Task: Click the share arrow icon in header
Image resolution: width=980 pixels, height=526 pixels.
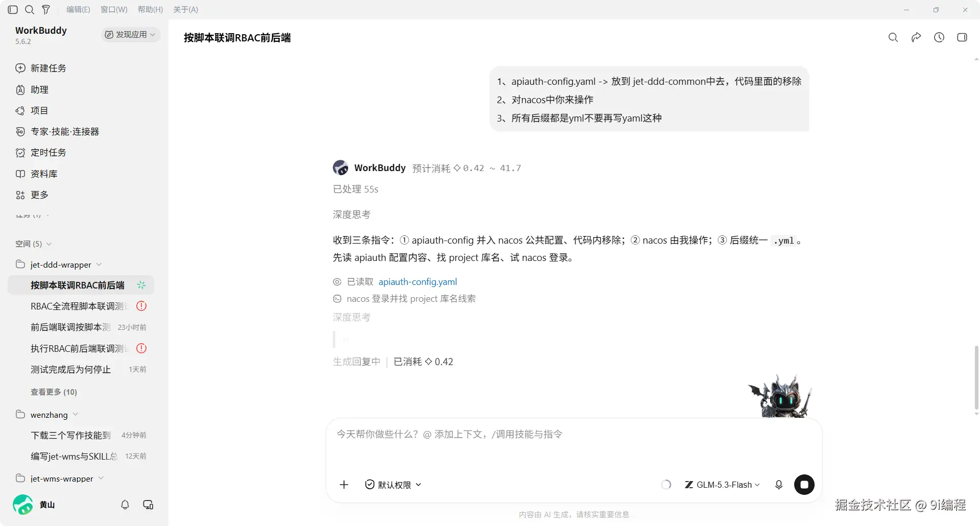Action: click(916, 37)
